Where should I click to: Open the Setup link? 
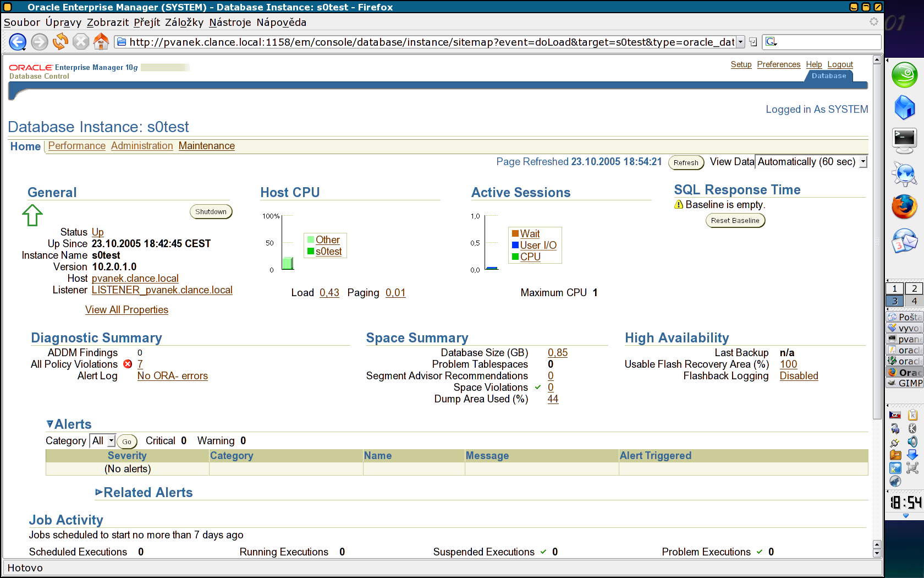(741, 64)
